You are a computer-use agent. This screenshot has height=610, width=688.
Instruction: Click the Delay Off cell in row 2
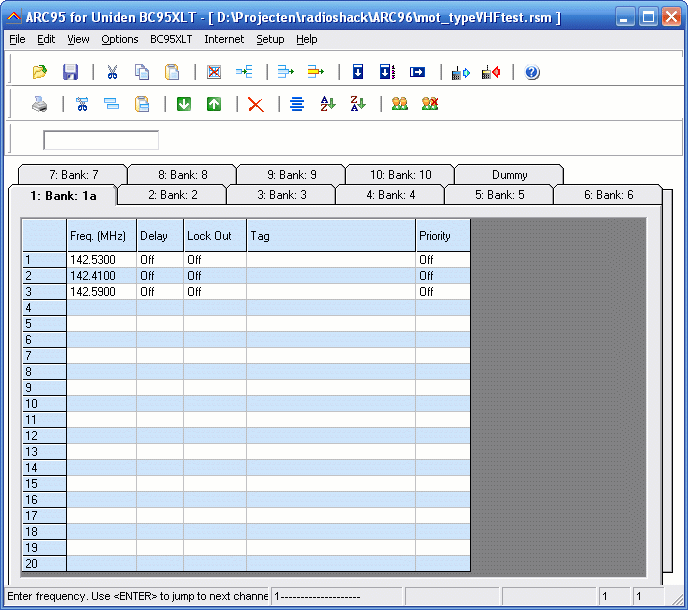(160, 276)
